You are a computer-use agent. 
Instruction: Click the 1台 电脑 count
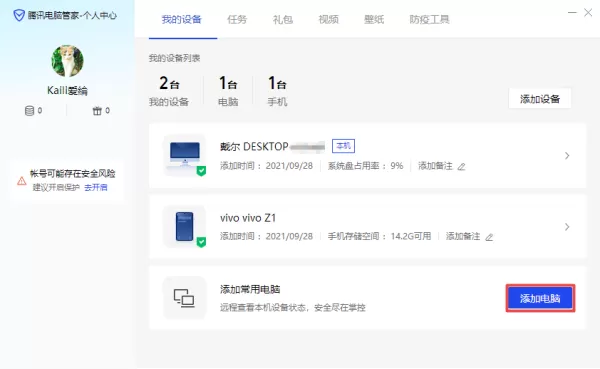tap(228, 91)
